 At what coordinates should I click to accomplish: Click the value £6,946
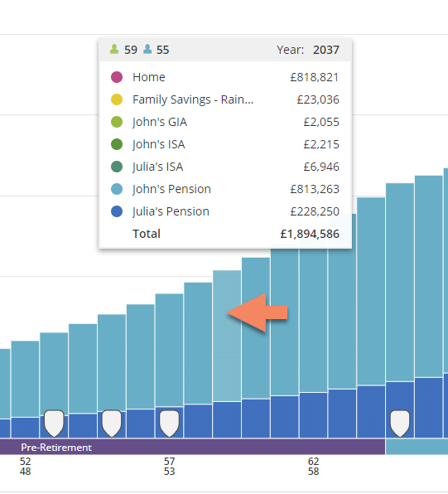click(321, 167)
